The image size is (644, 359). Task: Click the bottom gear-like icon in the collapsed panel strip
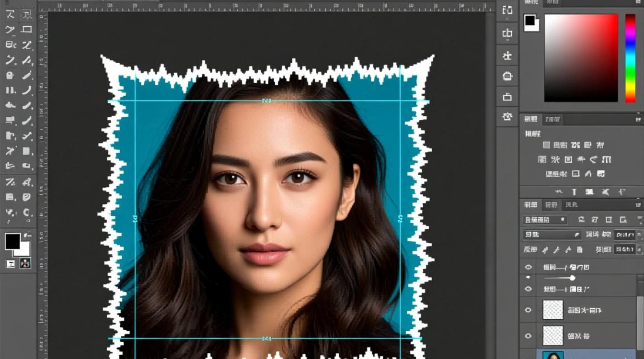507,116
